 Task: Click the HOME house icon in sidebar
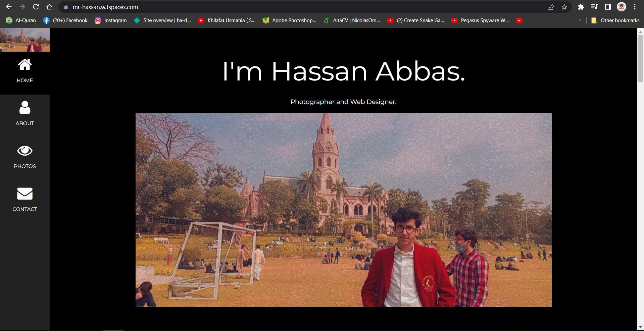click(25, 64)
